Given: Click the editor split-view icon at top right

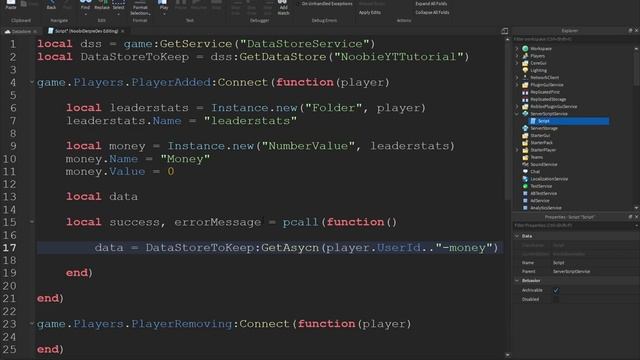Looking at the screenshot, I should point(505,31).
